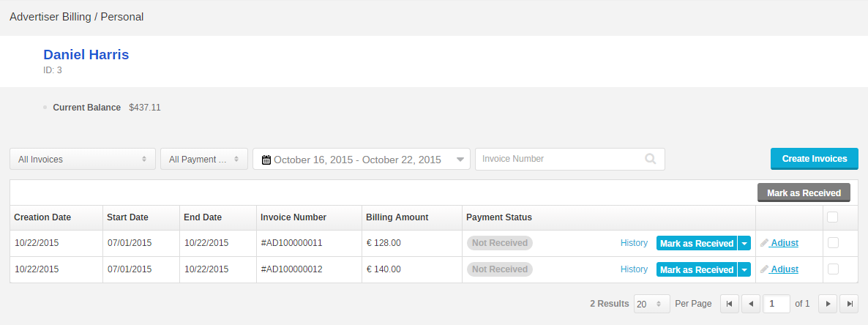Click the Invoice Number search field
Image resolution: width=868 pixels, height=325 pixels.
point(569,159)
